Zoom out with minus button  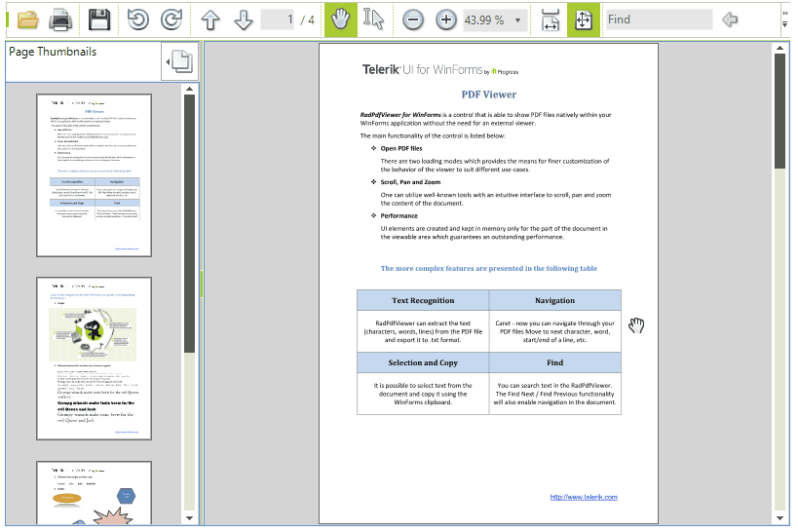pos(413,19)
